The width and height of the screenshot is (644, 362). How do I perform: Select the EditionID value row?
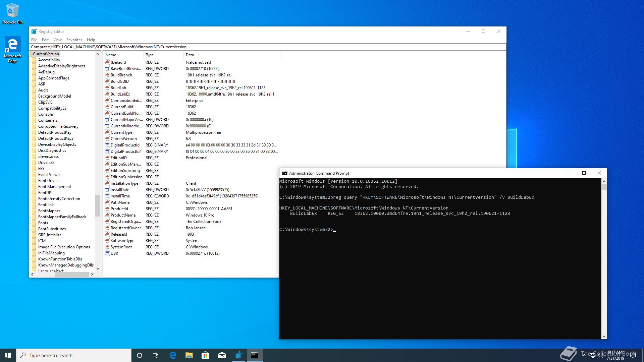(191, 158)
